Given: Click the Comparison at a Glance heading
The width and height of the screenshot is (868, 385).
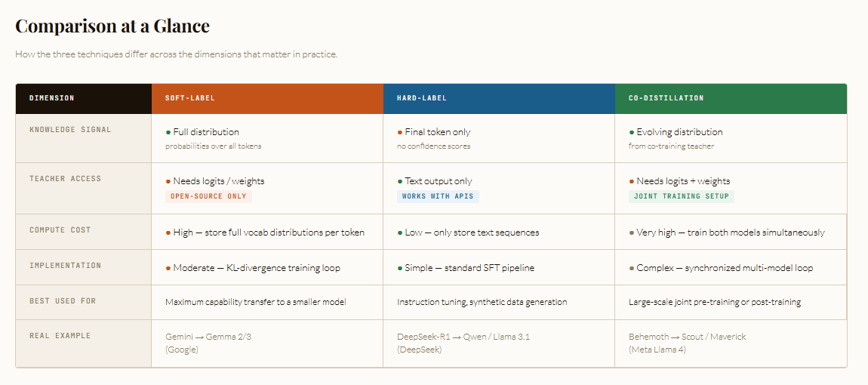Looking at the screenshot, I should click(112, 26).
